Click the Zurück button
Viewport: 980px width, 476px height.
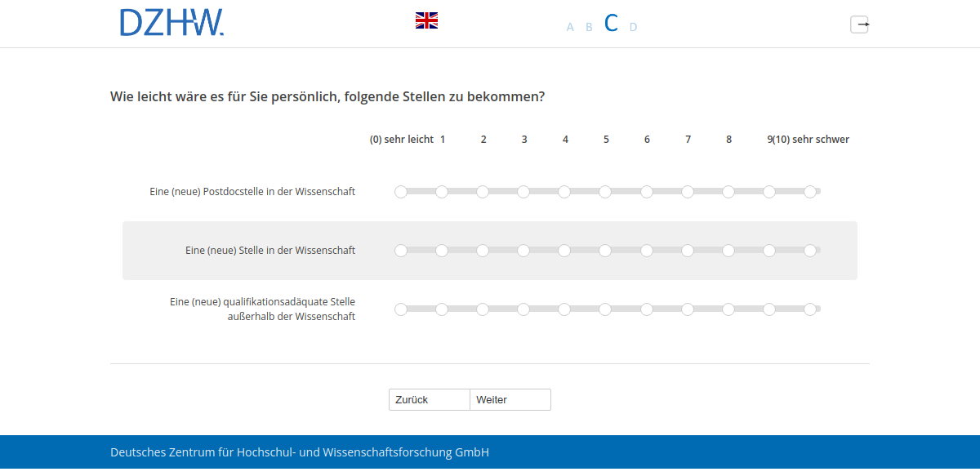pyautogui.click(x=429, y=399)
